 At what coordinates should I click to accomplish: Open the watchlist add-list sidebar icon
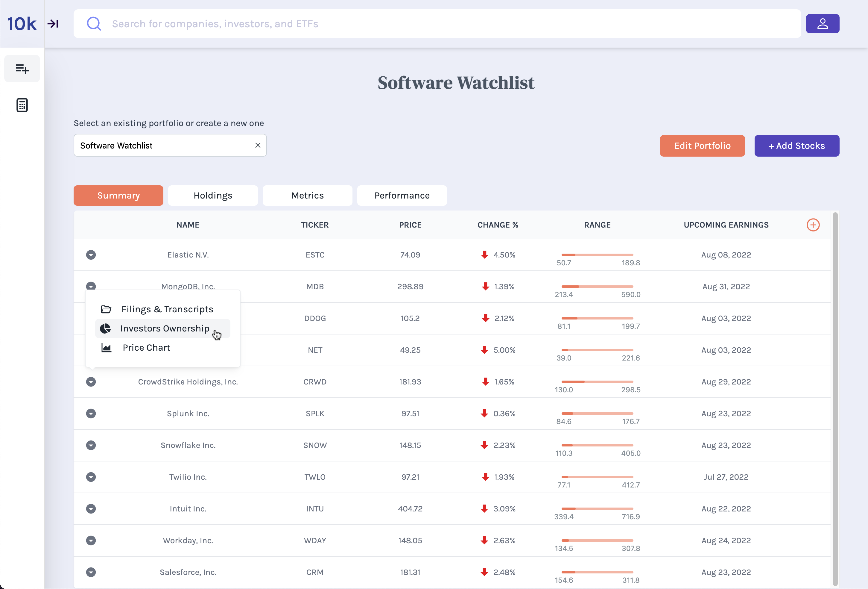[x=22, y=69]
